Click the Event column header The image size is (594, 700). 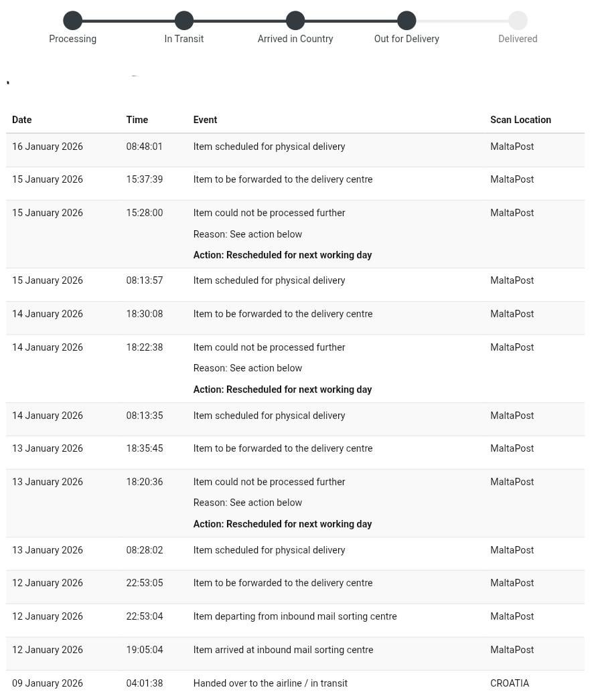(x=205, y=120)
